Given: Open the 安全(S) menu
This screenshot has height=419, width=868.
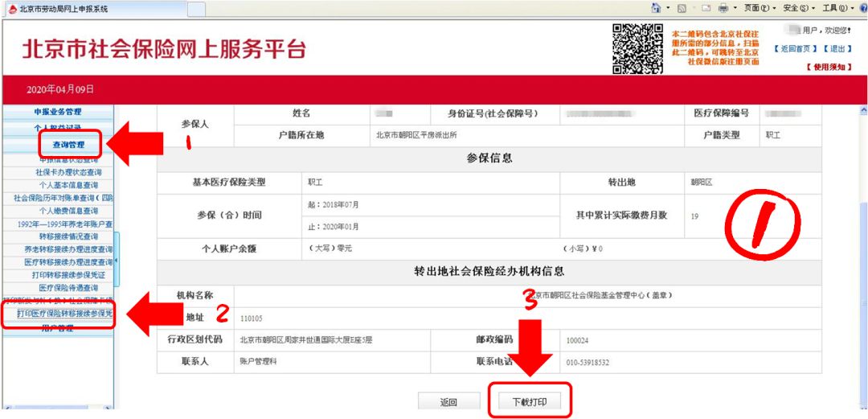Looking at the screenshot, I should [x=800, y=8].
